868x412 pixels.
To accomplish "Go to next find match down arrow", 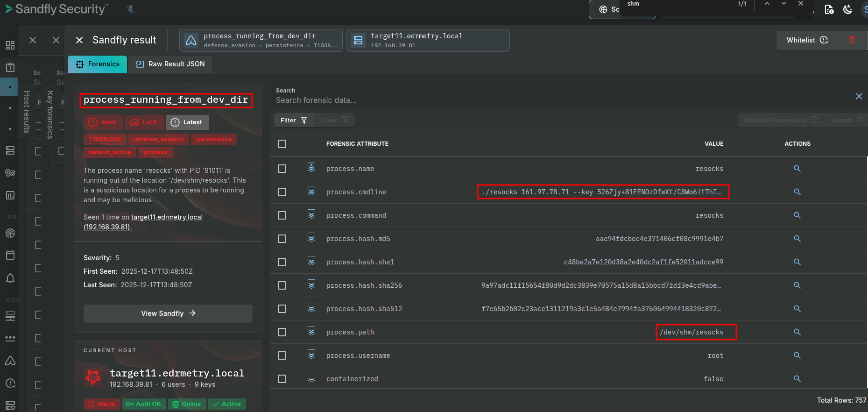I will point(784,4).
